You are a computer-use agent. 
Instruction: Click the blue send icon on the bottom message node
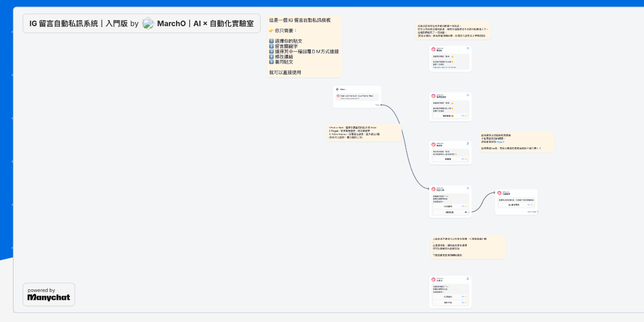click(468, 278)
